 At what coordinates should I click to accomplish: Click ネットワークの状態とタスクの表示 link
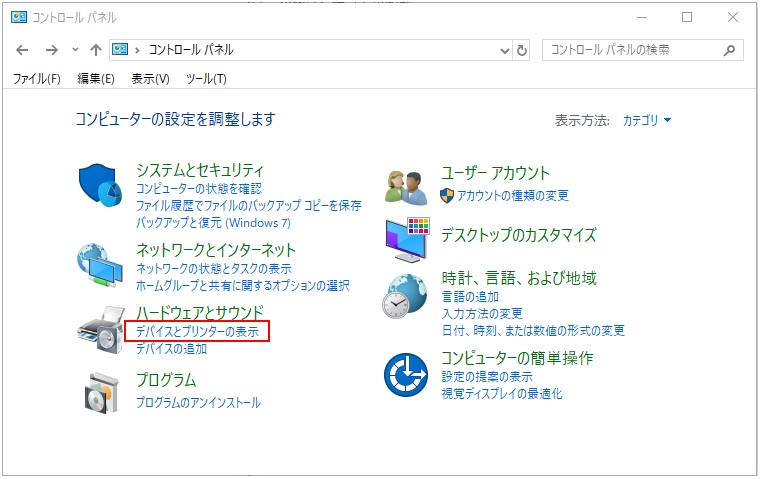(214, 268)
